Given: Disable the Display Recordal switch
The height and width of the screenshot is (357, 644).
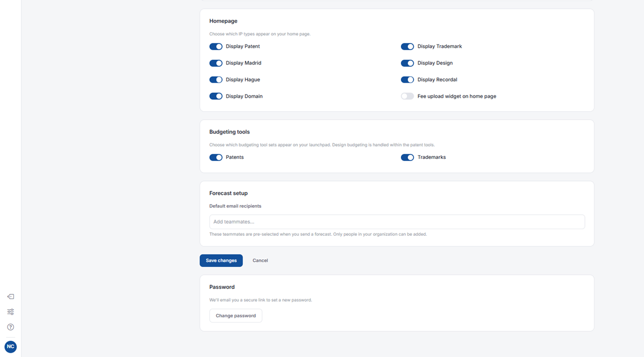Looking at the screenshot, I should click(407, 80).
